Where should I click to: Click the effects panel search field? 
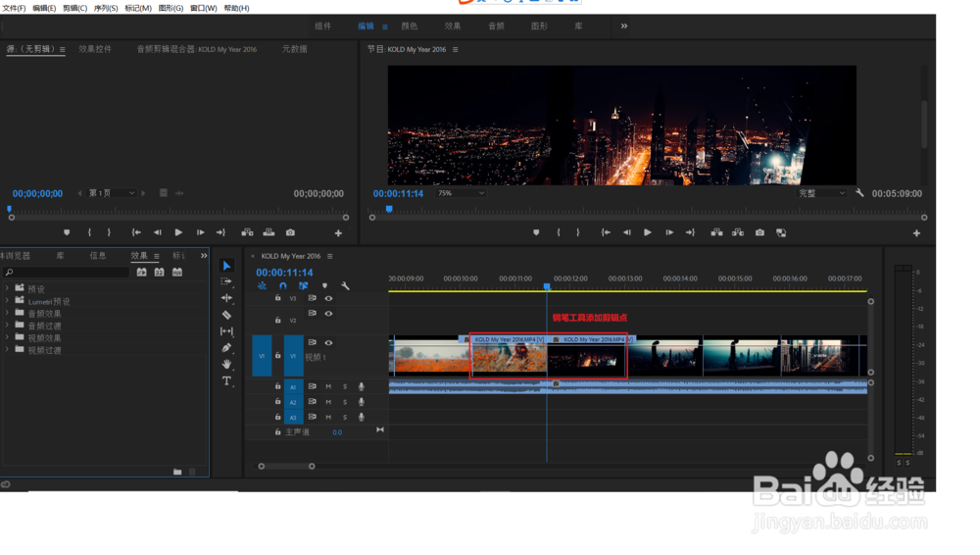tap(67, 273)
